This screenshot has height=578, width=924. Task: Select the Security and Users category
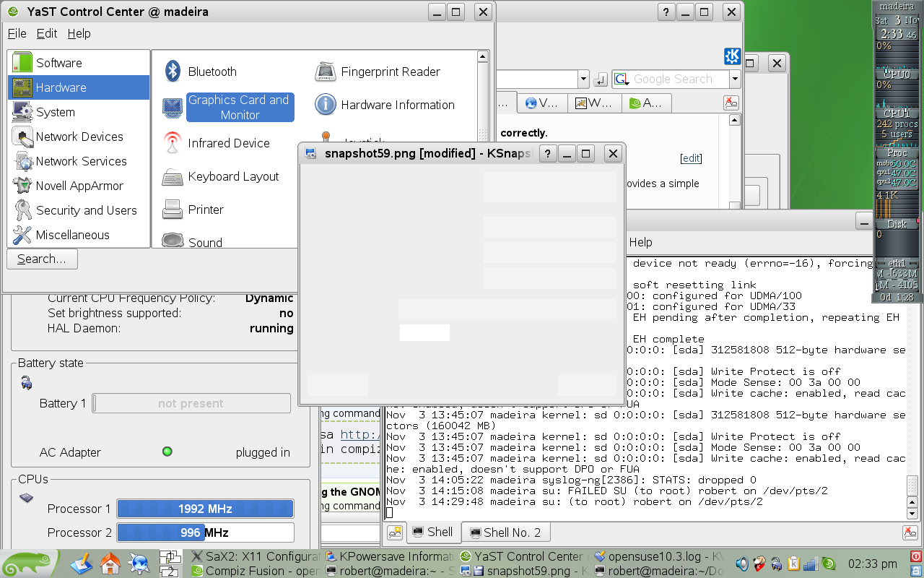point(79,210)
